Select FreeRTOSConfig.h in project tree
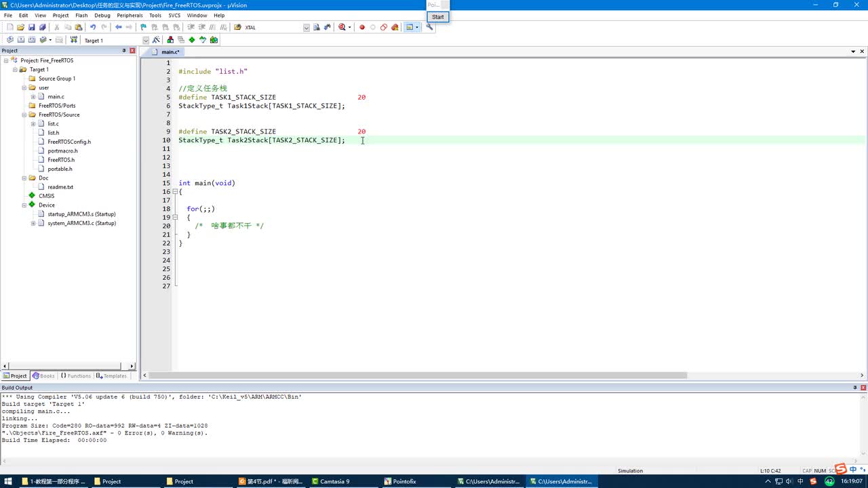The height and width of the screenshot is (488, 868). [x=69, y=142]
